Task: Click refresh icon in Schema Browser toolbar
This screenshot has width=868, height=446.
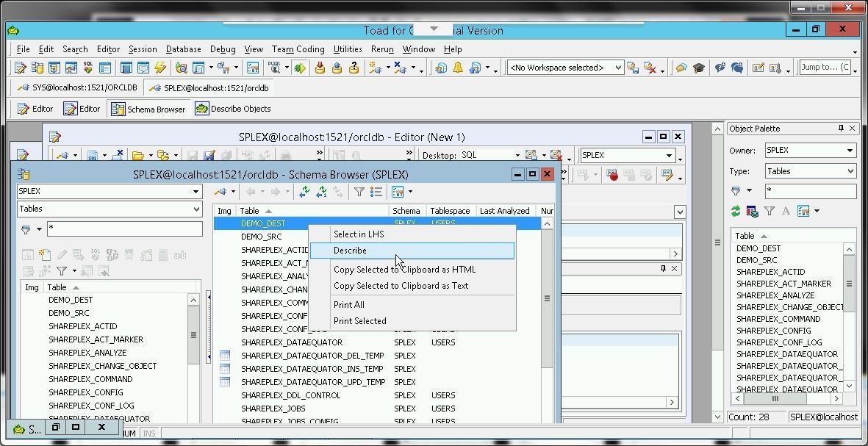Action: point(304,192)
